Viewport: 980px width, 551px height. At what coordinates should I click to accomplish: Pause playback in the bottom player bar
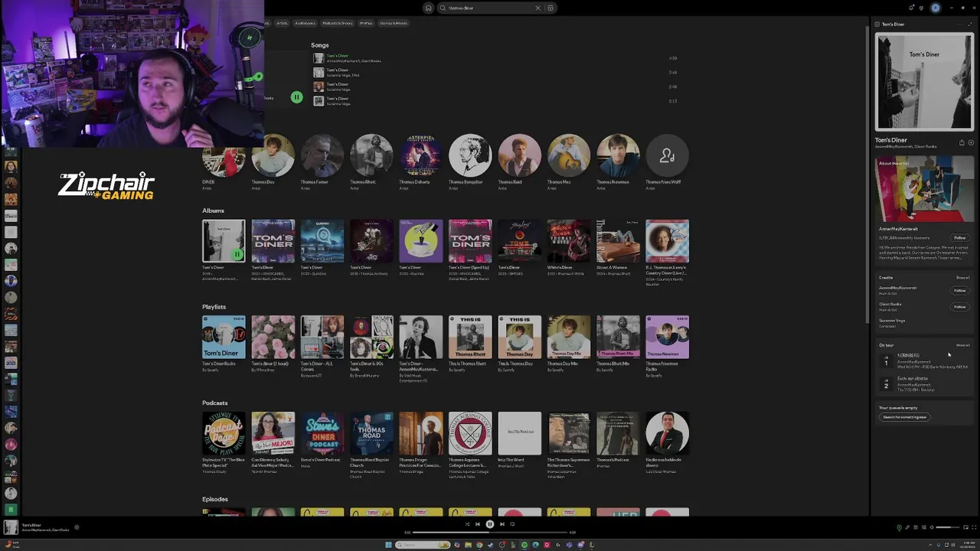[490, 524]
